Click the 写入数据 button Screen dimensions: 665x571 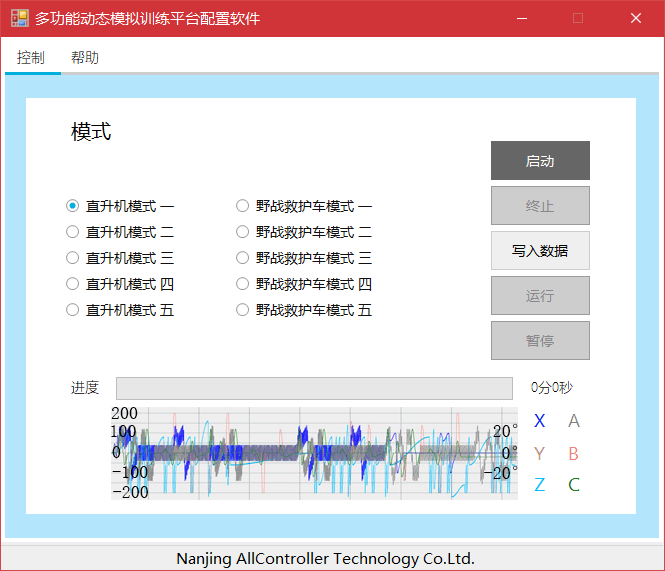click(x=540, y=251)
